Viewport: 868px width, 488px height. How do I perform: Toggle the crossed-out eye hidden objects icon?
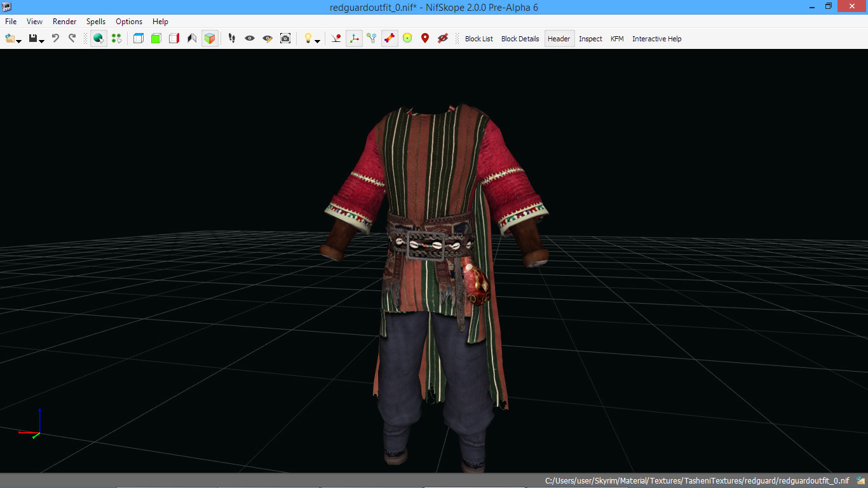(443, 39)
